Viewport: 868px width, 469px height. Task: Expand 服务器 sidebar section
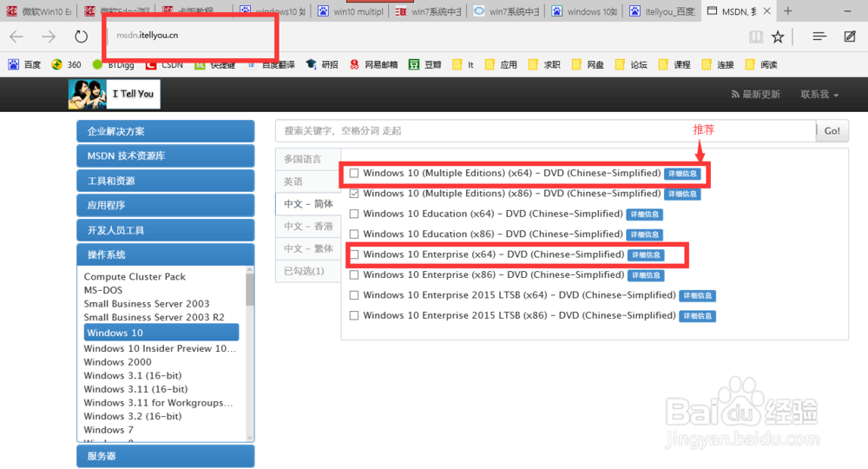point(166,456)
